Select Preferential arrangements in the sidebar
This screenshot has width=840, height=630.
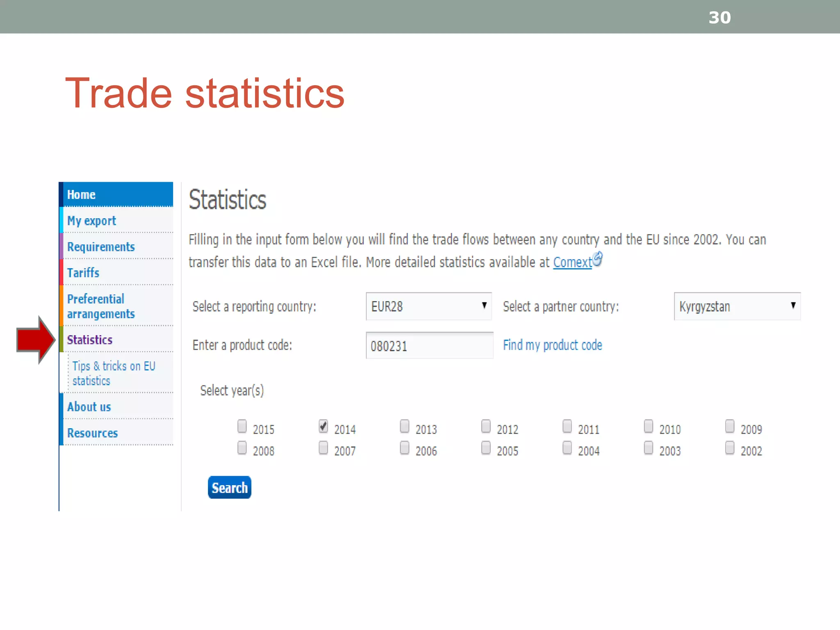click(x=101, y=306)
